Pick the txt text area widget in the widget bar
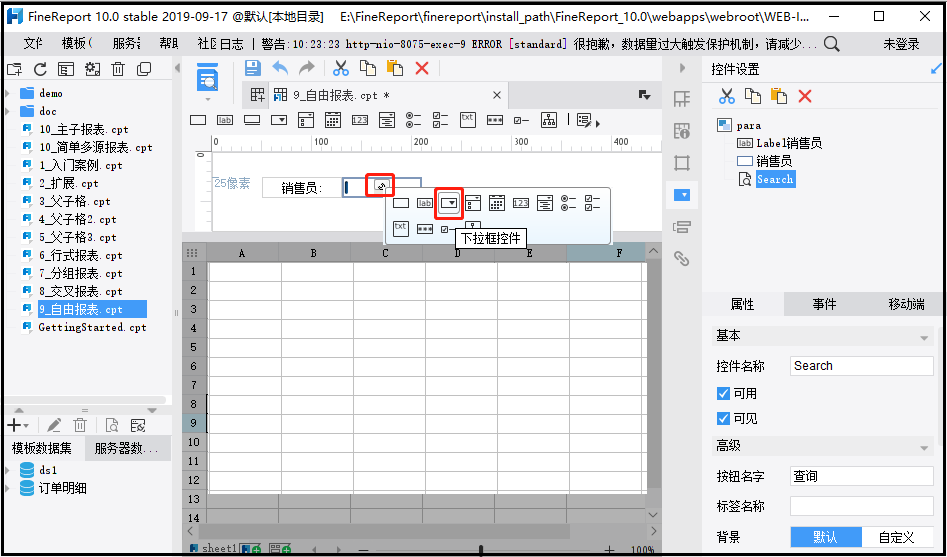 (x=467, y=119)
